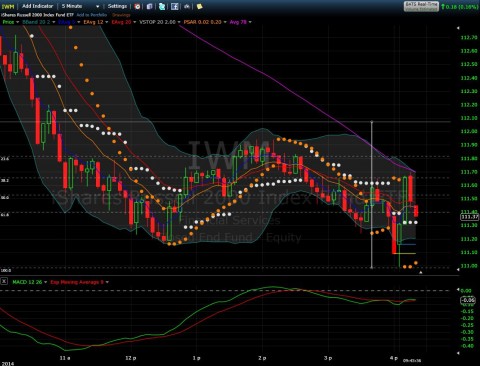Click the 0.00 label on MACD axis

click(466, 290)
